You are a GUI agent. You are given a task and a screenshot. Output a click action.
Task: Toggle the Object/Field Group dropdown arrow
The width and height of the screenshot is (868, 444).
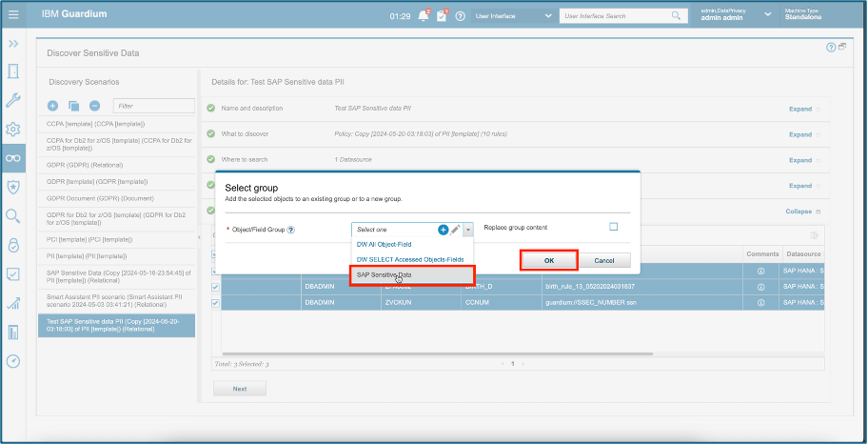coord(468,230)
